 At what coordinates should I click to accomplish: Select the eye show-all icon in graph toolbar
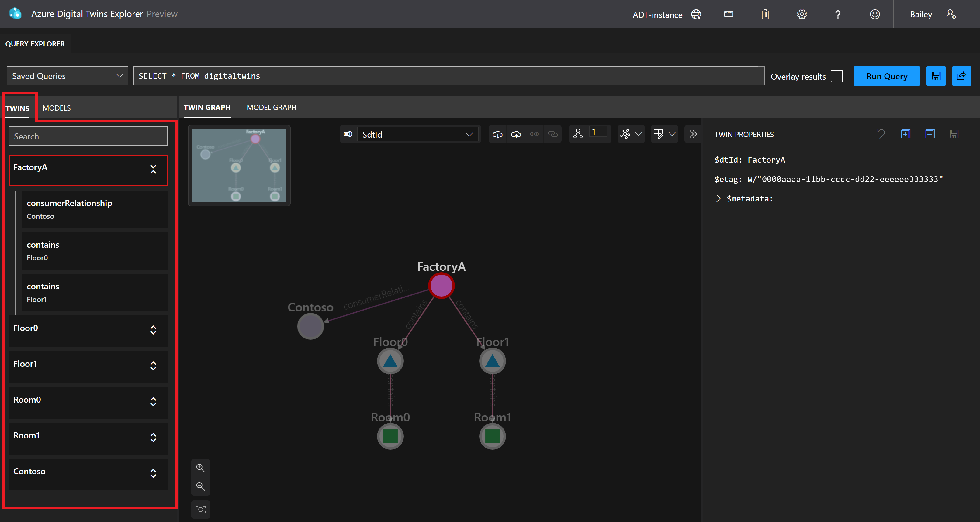[534, 134]
